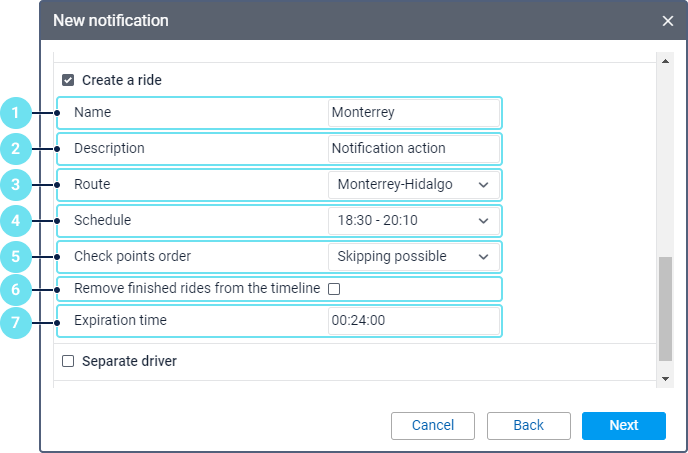Screen dimensions: 688x453
Task: Proceed with the Next button
Action: 623,426
